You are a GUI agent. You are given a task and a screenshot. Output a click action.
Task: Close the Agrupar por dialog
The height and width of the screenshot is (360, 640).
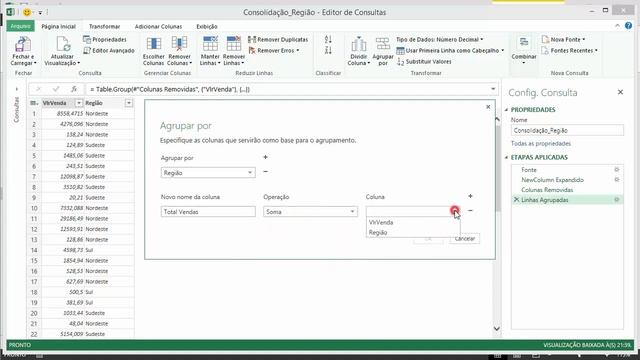click(x=488, y=107)
